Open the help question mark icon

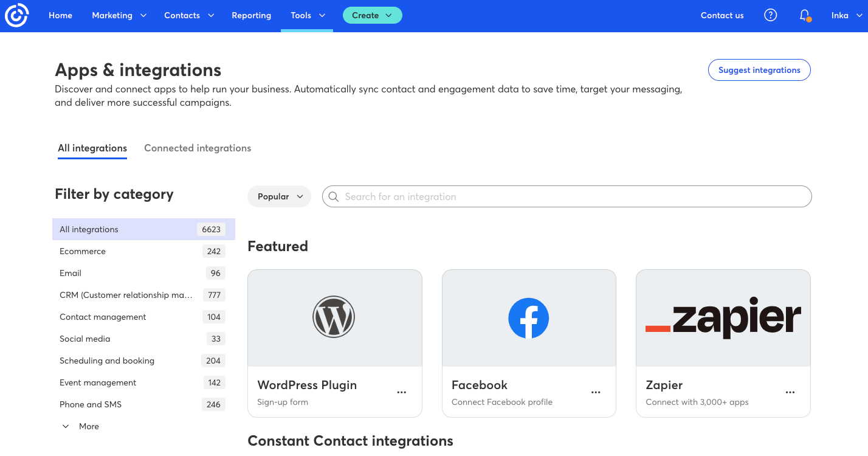coord(771,15)
